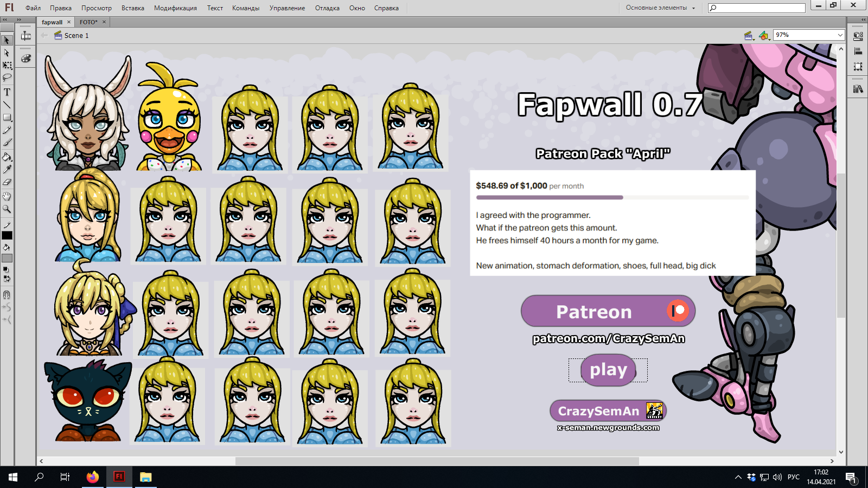Select the bunny-eared character thumbnail
The height and width of the screenshot is (488, 868).
click(x=88, y=113)
